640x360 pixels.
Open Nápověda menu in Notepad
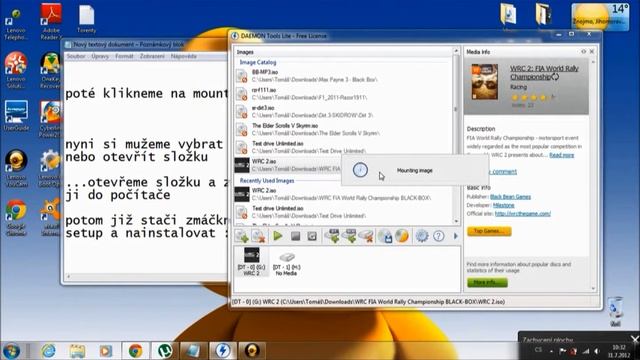pos(184,56)
